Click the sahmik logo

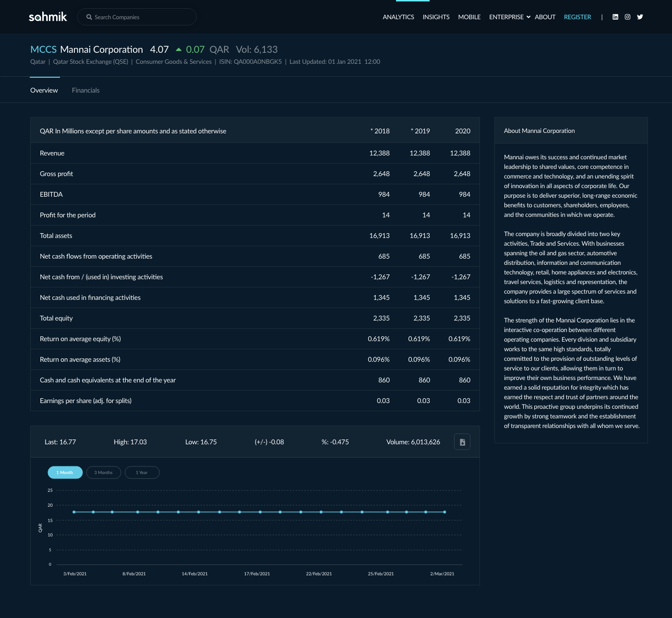(48, 17)
